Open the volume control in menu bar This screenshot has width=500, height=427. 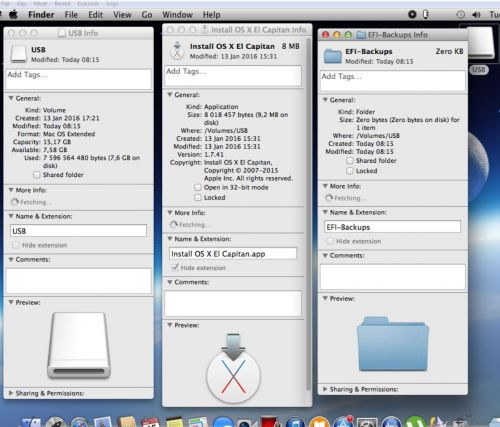coord(476,15)
